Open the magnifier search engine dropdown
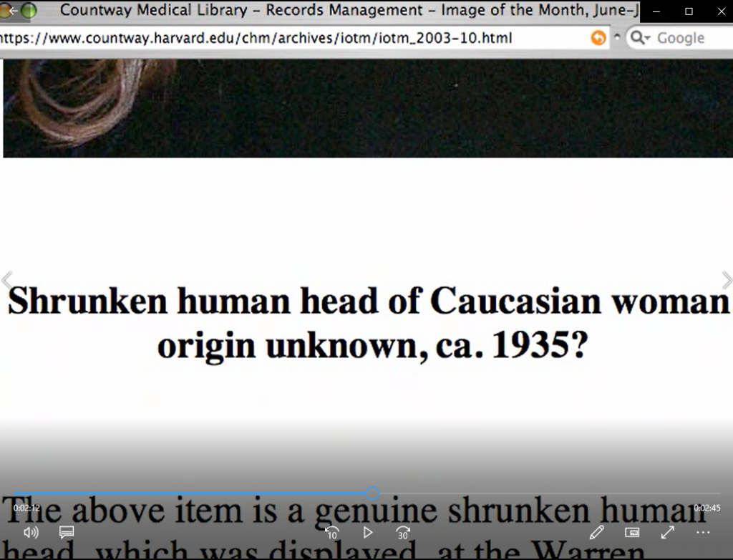Image resolution: width=733 pixels, height=560 pixels. point(640,38)
